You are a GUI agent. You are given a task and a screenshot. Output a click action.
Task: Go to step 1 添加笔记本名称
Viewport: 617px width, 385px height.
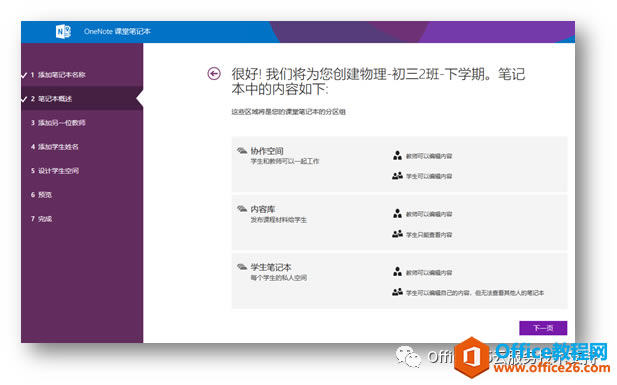coord(82,74)
